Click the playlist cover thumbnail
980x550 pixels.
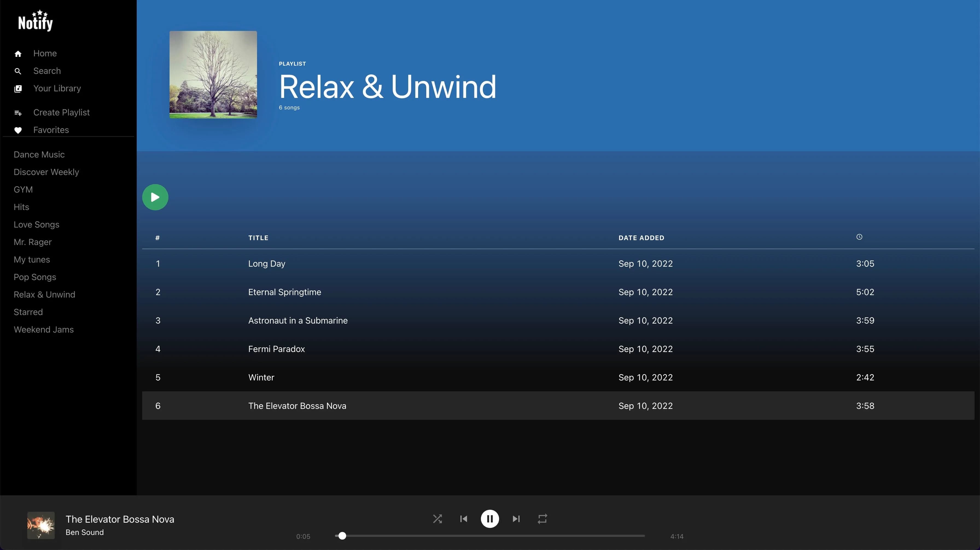pos(213,75)
